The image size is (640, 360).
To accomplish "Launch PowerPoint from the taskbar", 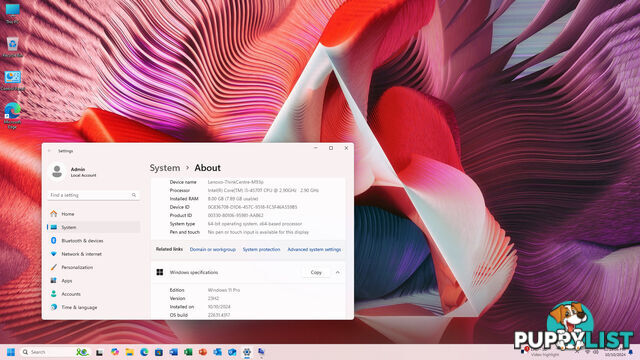I will coord(203,352).
